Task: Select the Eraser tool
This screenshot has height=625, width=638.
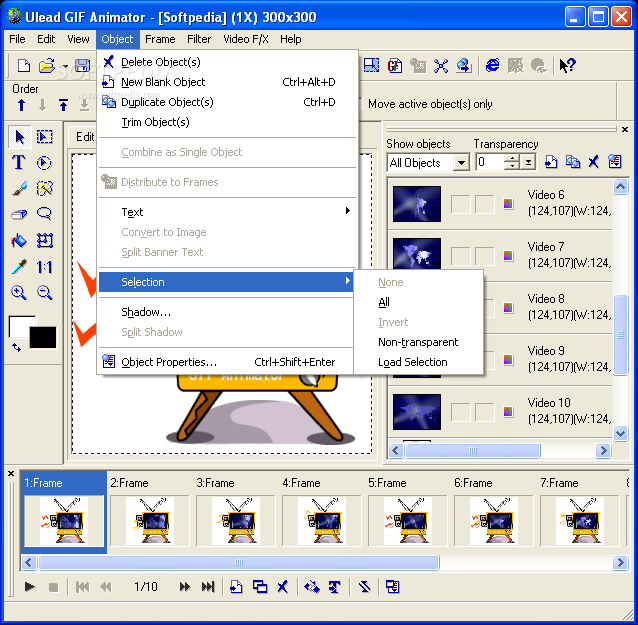Action: coord(19,214)
